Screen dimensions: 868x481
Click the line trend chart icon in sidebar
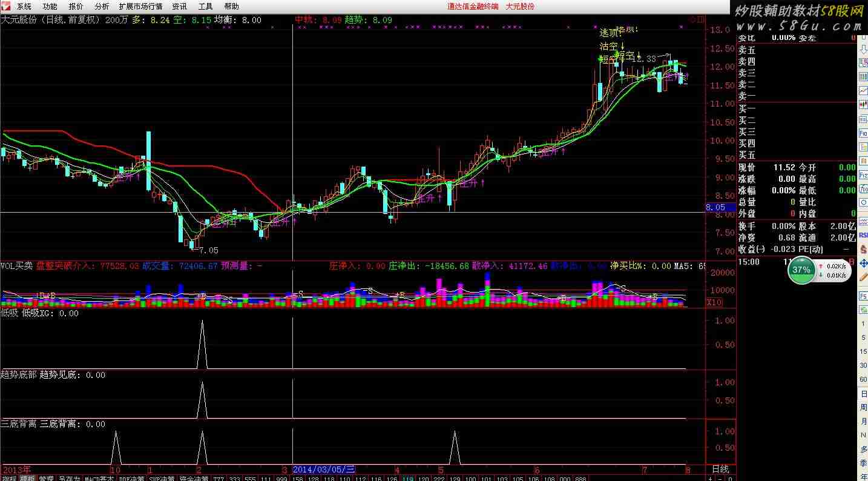point(863,91)
